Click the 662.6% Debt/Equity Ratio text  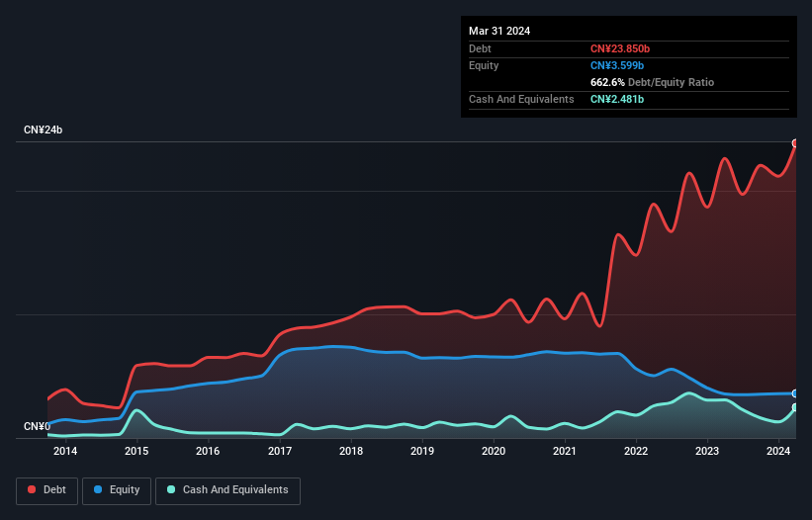pyautogui.click(x=652, y=82)
